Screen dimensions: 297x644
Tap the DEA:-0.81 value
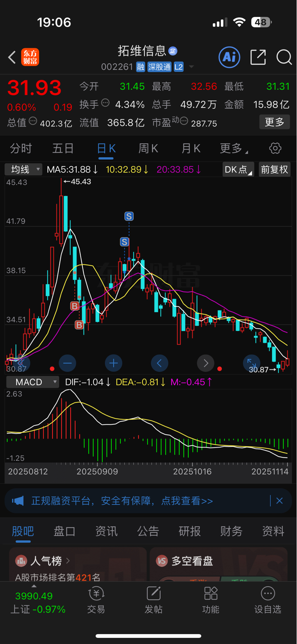coord(141,382)
